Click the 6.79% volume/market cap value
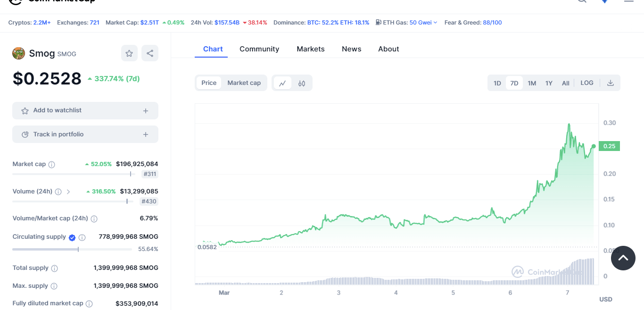Viewport: 644px width, 310px height. coord(149,218)
